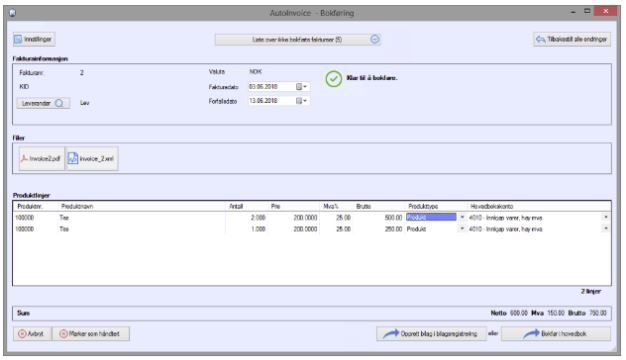
Task: Click the Mva % column header
Action: pyautogui.click(x=331, y=206)
